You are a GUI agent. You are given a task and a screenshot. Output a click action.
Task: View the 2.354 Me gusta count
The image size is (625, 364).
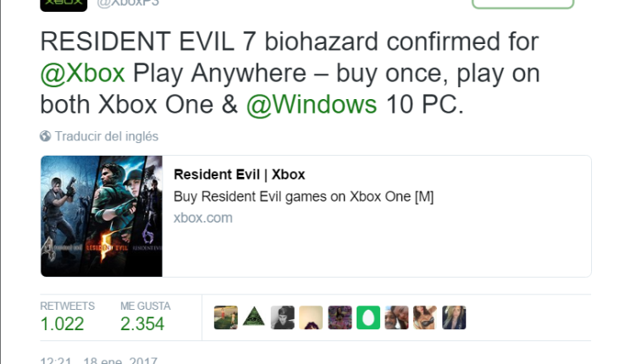pos(142,323)
